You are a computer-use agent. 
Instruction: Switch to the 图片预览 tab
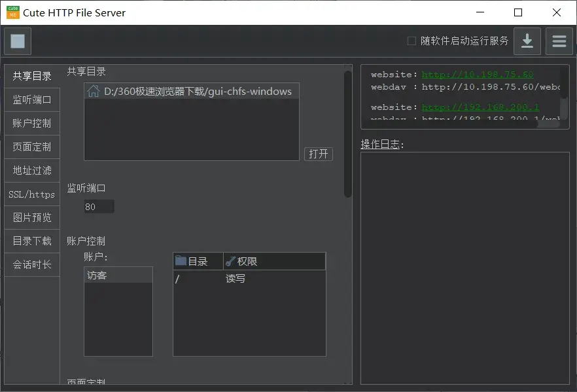tap(32, 217)
